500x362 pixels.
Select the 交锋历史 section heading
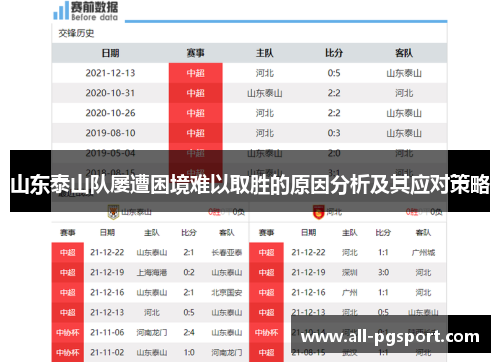coord(76,33)
